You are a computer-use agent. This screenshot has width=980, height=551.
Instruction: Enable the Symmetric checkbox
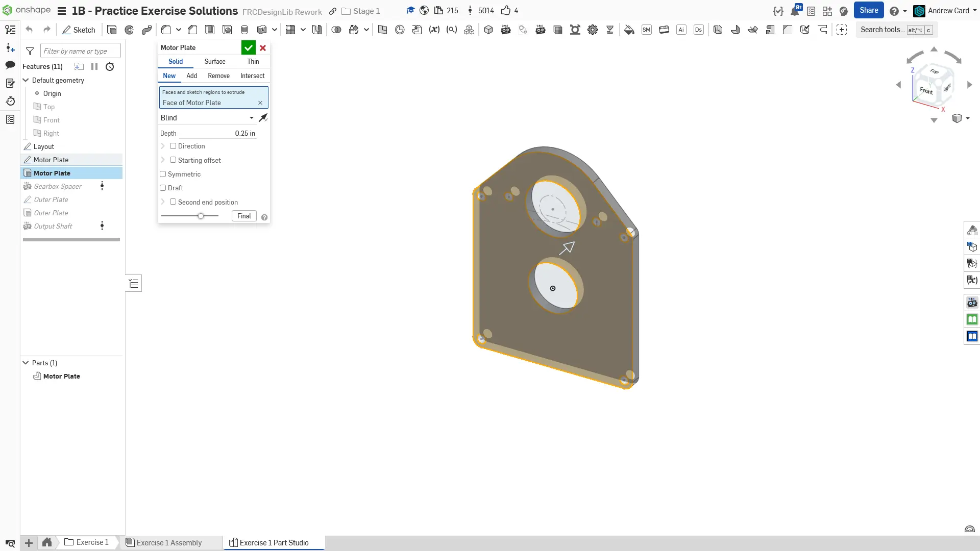(x=163, y=174)
